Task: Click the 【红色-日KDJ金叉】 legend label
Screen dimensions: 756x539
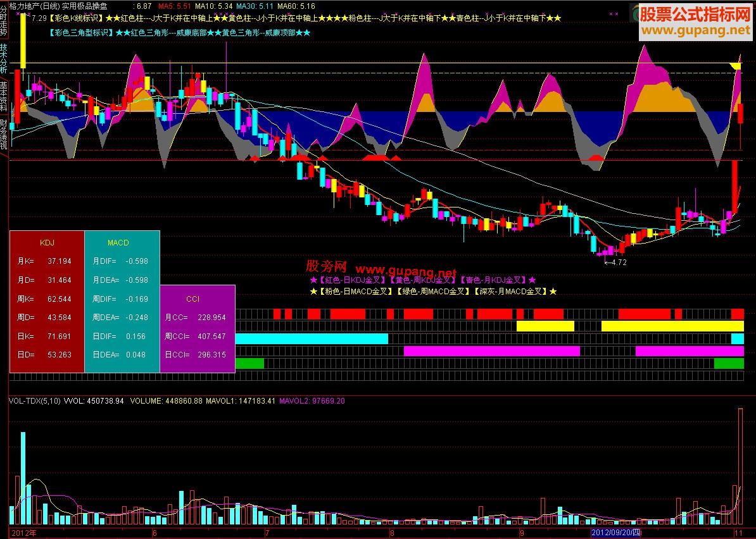Action: [x=352, y=280]
